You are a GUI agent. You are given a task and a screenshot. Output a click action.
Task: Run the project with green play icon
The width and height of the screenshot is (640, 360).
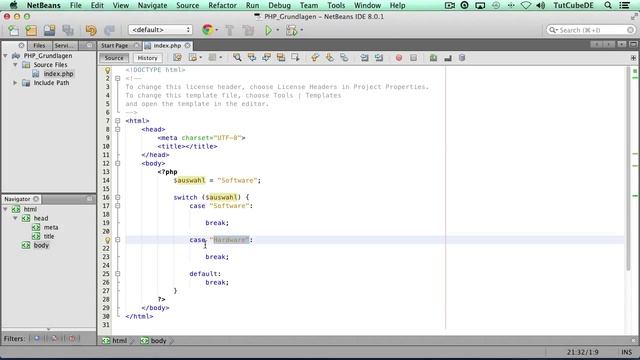click(x=268, y=30)
